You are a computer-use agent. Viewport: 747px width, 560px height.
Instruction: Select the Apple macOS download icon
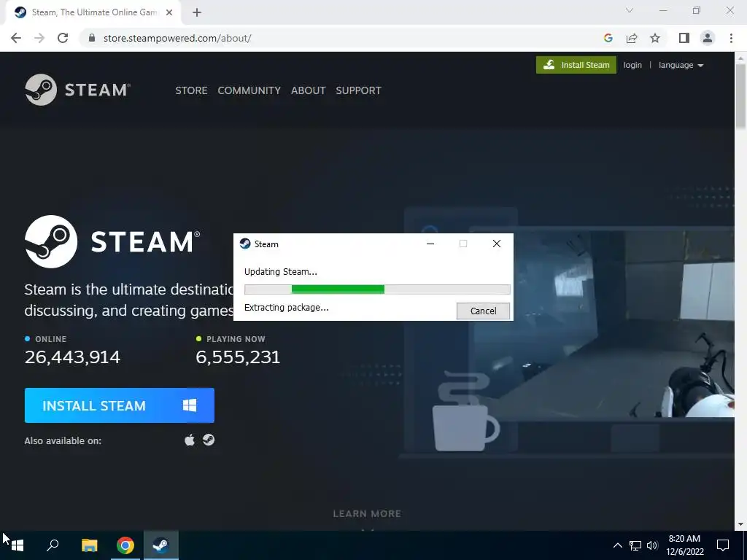click(x=190, y=440)
